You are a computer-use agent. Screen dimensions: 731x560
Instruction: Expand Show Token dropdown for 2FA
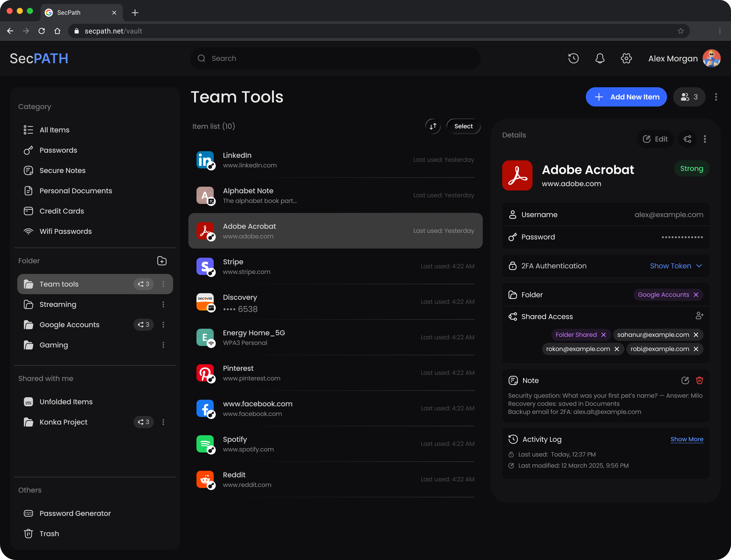point(676,266)
